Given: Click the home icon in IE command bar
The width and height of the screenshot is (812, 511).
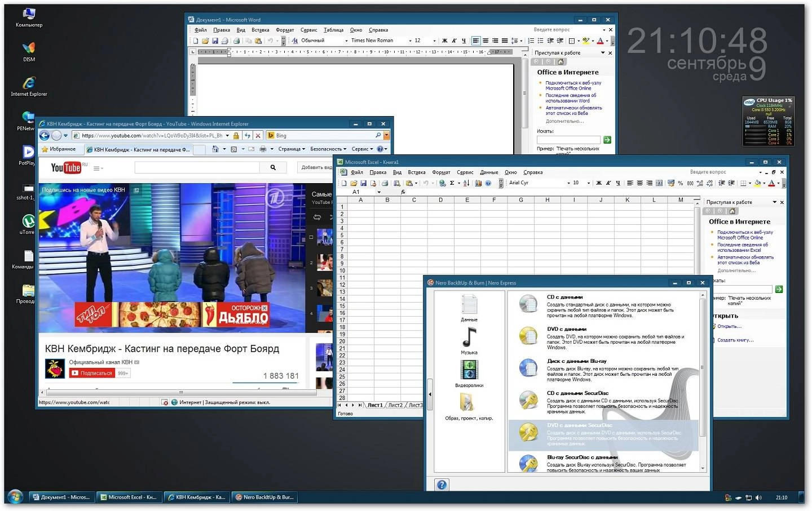Looking at the screenshot, I should pyautogui.click(x=215, y=149).
